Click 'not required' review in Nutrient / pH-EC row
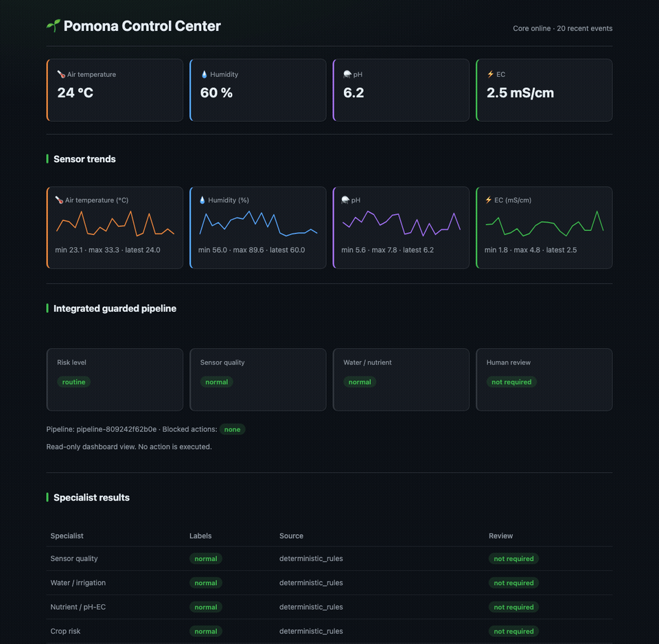659x644 pixels. coord(513,607)
